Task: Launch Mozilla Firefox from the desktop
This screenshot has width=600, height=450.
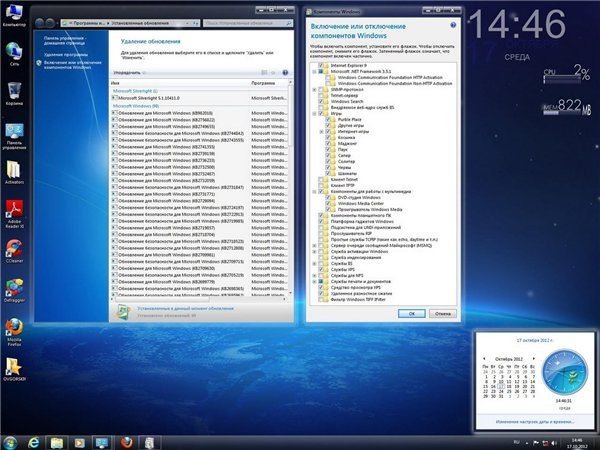Action: pyautogui.click(x=14, y=332)
